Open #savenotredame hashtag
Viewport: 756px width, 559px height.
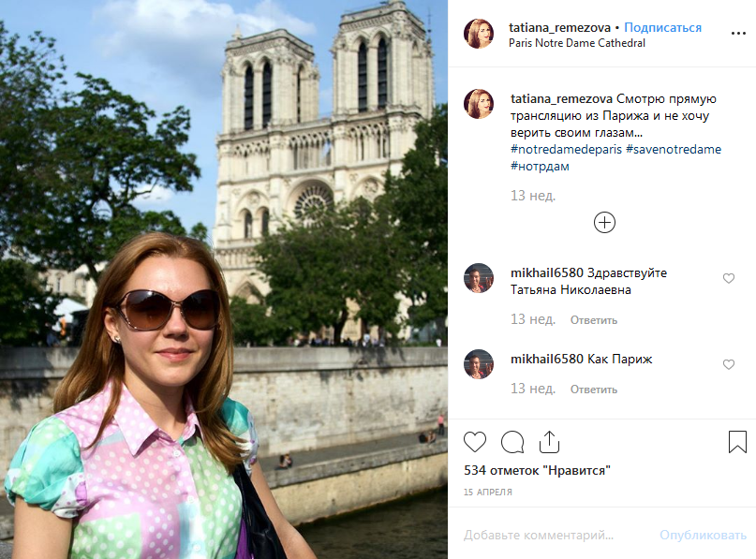(673, 150)
